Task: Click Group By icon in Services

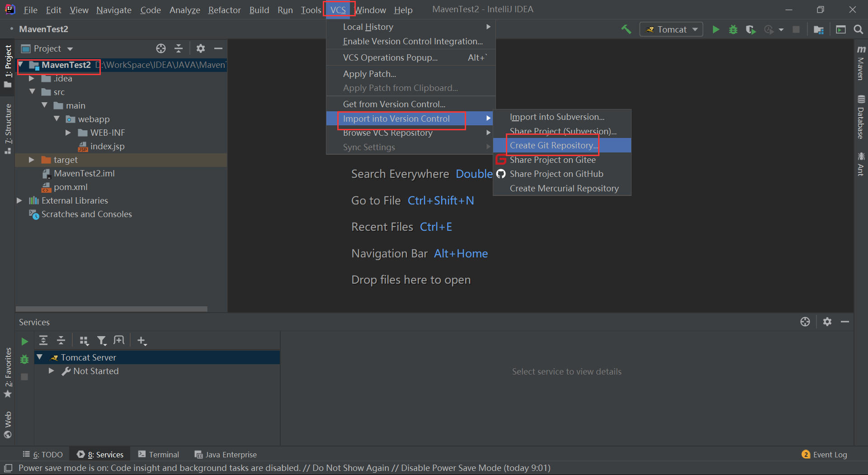Action: (84, 341)
